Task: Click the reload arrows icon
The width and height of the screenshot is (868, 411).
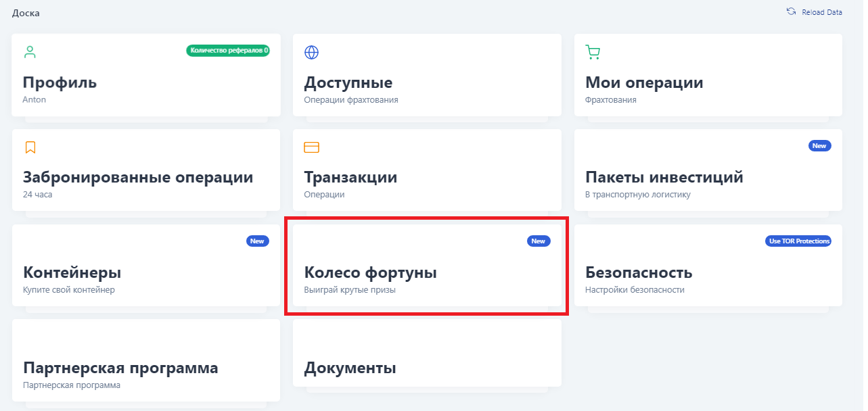Action: [x=791, y=11]
